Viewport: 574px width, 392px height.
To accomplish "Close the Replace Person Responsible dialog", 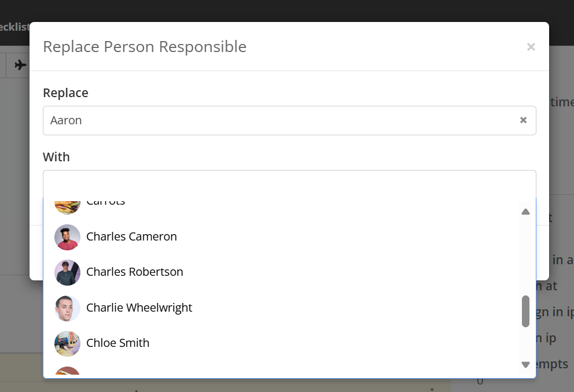I will tap(531, 47).
